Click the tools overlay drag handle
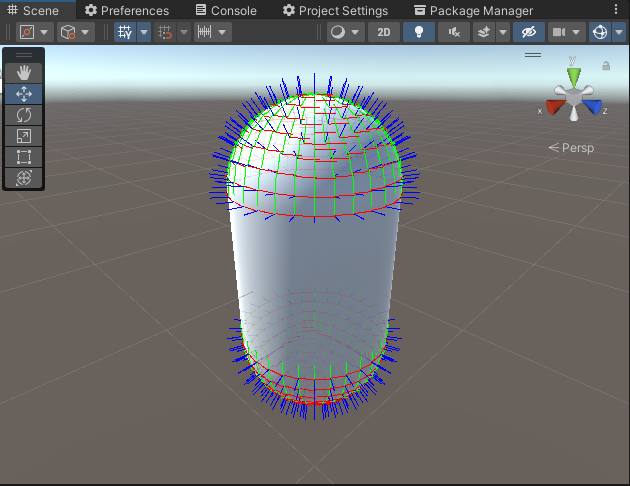630x486 pixels. (24, 55)
